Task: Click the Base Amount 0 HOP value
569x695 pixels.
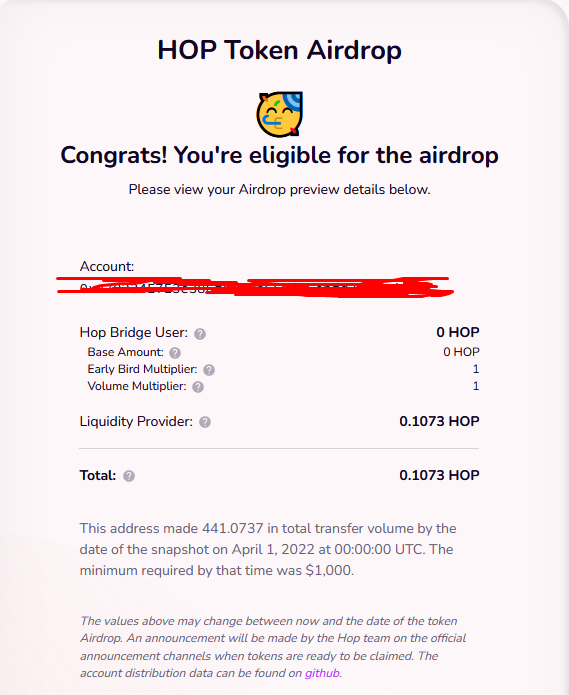Action: [x=461, y=352]
